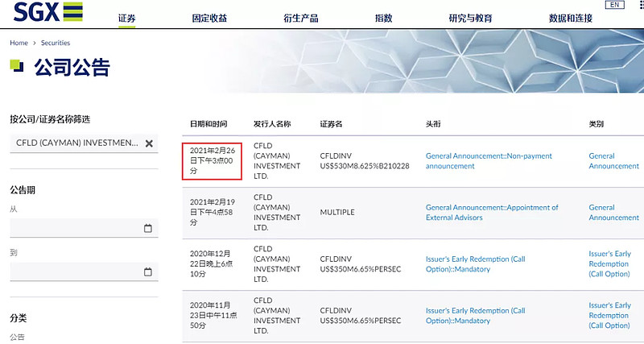Viewport: 644px width, 344px height.
Task: Go to Securities breadcrumb
Action: [x=56, y=43]
